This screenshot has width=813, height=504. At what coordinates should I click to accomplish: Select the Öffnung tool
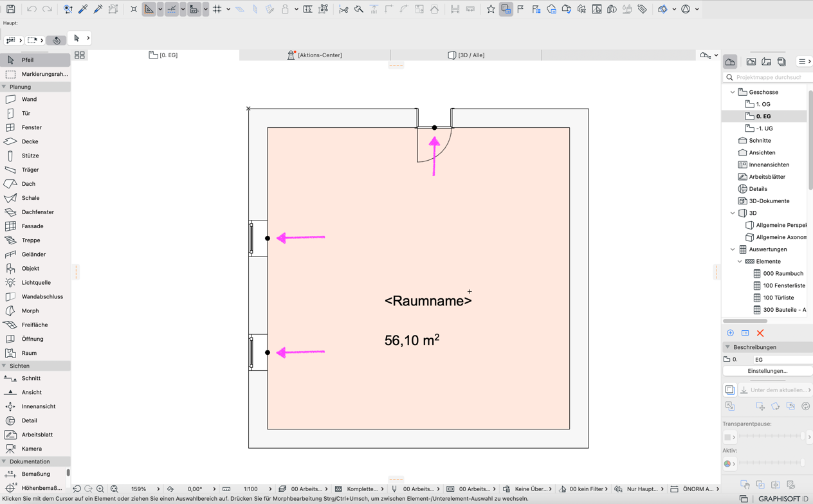(35, 339)
